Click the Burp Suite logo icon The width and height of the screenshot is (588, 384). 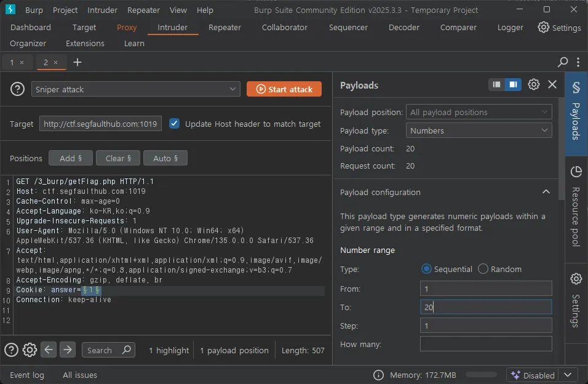[10, 9]
